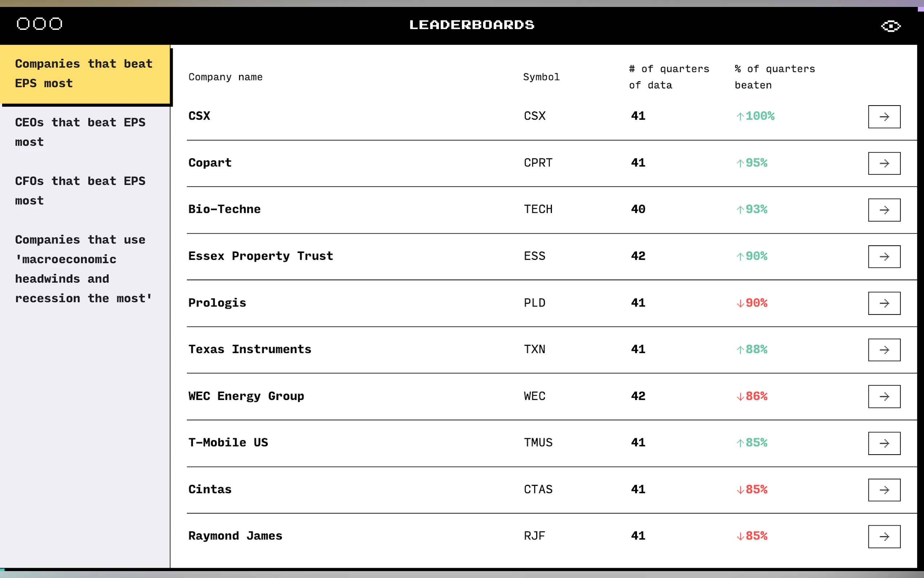The width and height of the screenshot is (924, 578).
Task: Click the arrow button for CSX row
Action: pos(884,116)
